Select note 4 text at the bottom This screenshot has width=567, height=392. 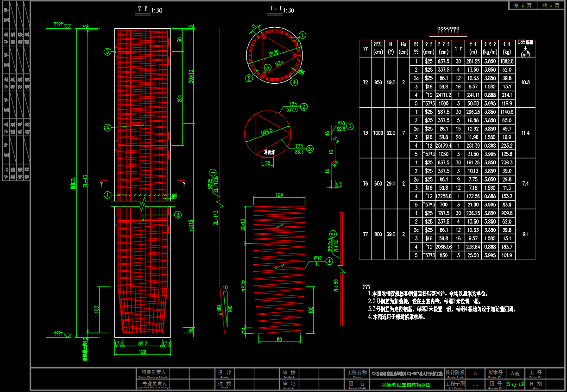click(x=397, y=317)
